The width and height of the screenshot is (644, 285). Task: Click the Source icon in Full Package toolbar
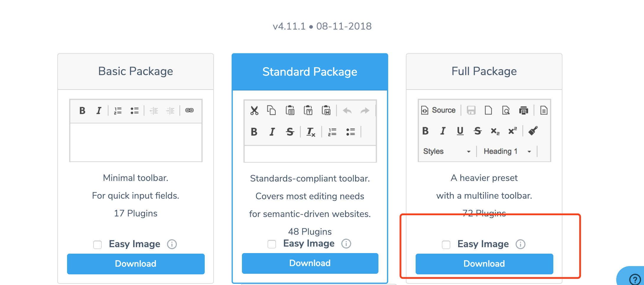pos(438,110)
